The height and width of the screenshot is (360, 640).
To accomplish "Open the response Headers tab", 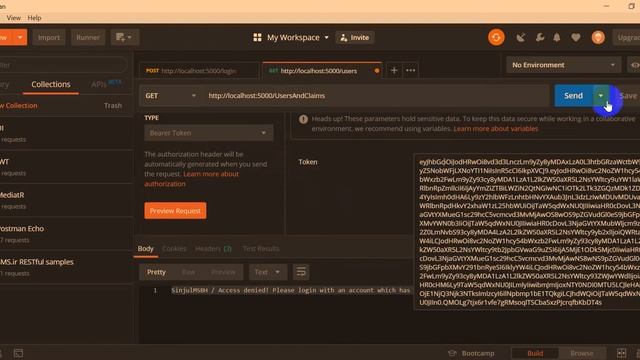I will point(213,249).
